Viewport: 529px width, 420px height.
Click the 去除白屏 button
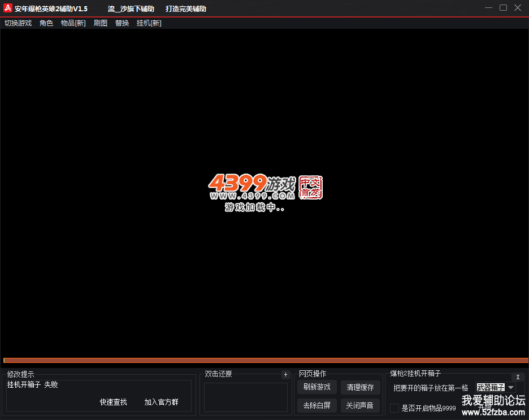tap(317, 405)
